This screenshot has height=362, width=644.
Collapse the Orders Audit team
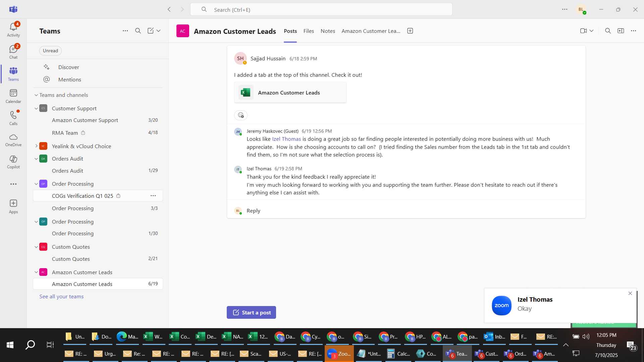36,159
